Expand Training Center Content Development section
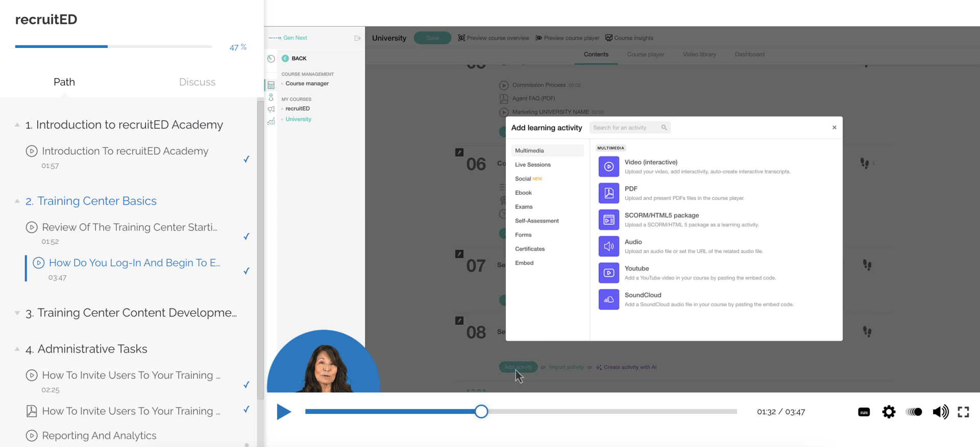The height and width of the screenshot is (447, 980). click(x=17, y=313)
